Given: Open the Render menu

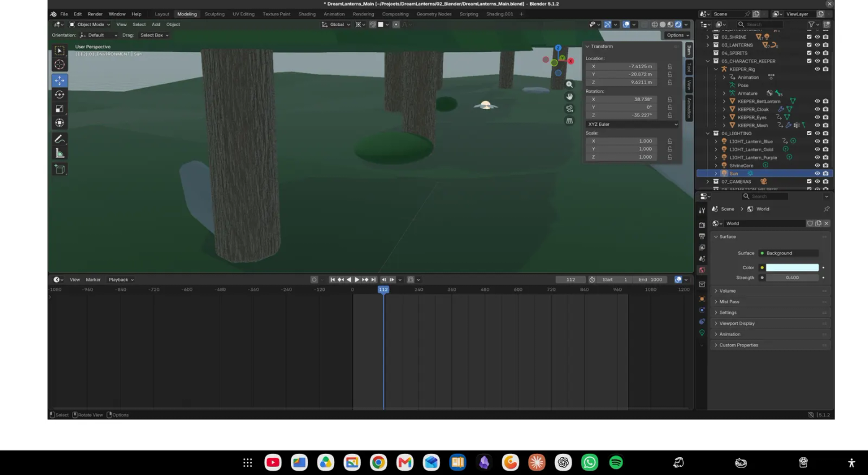Looking at the screenshot, I should (95, 14).
